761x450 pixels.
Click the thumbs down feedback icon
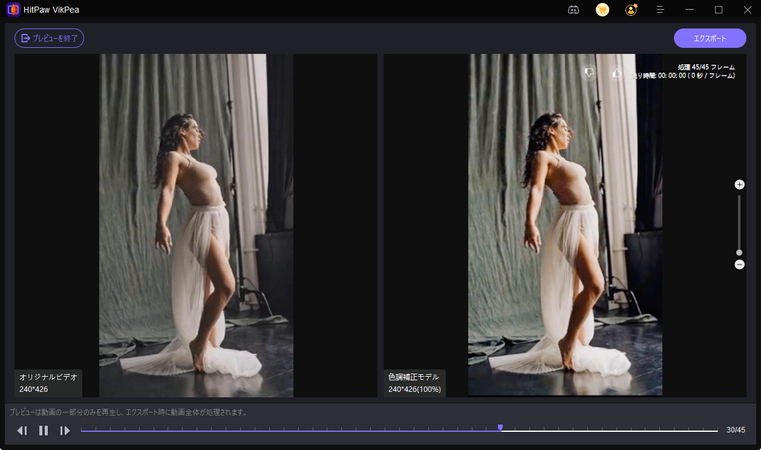(589, 73)
